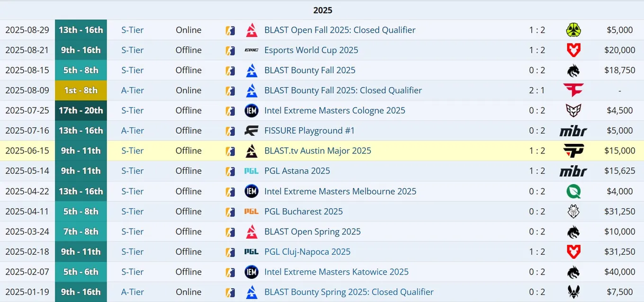Image resolution: width=644 pixels, height=302 pixels.
Task: Click the PGL logo beside PGL Astana 2025
Action: 251,171
